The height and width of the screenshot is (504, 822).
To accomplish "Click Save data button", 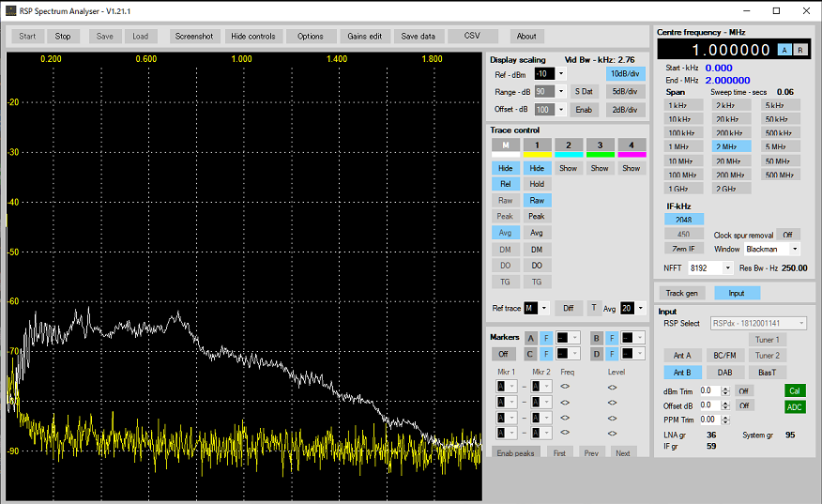I will (419, 37).
